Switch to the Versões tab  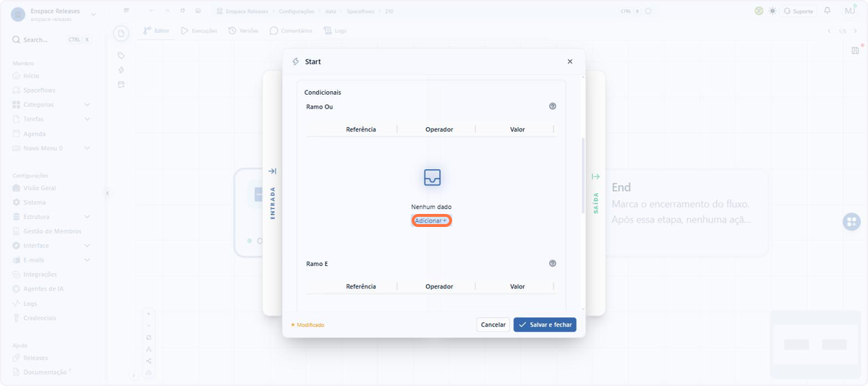coord(243,31)
